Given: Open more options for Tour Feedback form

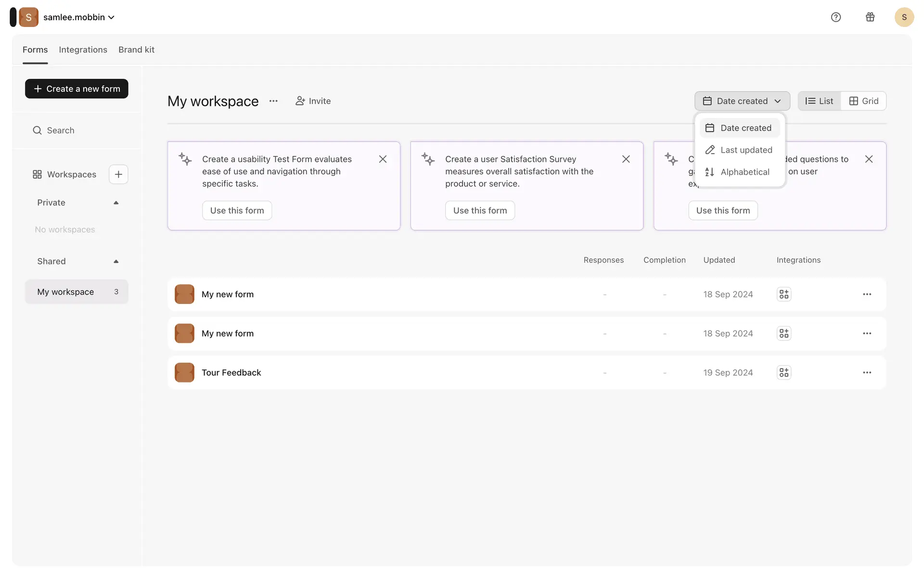Looking at the screenshot, I should pos(867,372).
